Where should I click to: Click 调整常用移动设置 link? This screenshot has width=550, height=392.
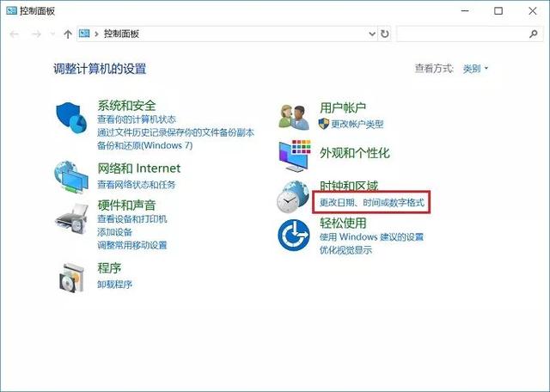pos(132,245)
